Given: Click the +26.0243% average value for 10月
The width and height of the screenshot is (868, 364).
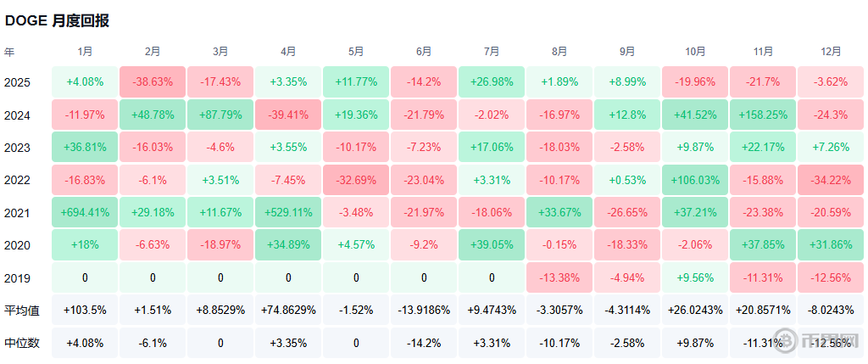Looking at the screenshot, I should pos(695,310).
